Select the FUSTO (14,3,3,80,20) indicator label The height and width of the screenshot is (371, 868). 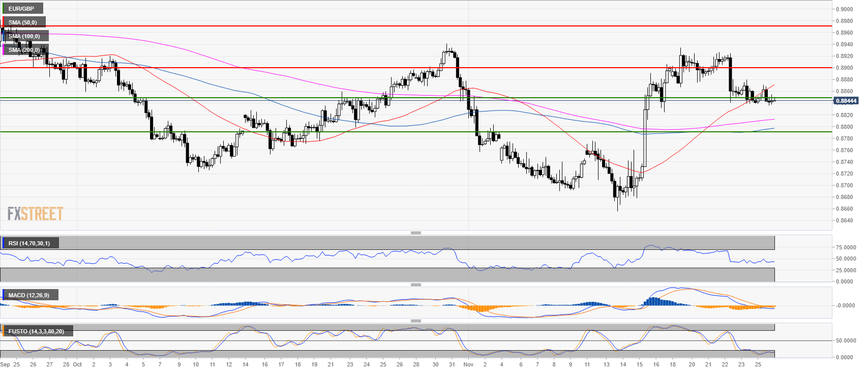pos(36,331)
